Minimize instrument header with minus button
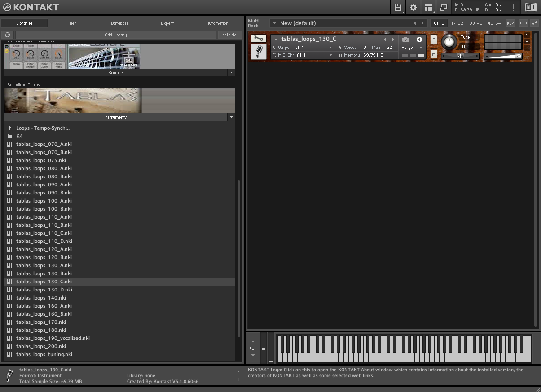Viewport: 541px width, 392px height. (x=527, y=41)
